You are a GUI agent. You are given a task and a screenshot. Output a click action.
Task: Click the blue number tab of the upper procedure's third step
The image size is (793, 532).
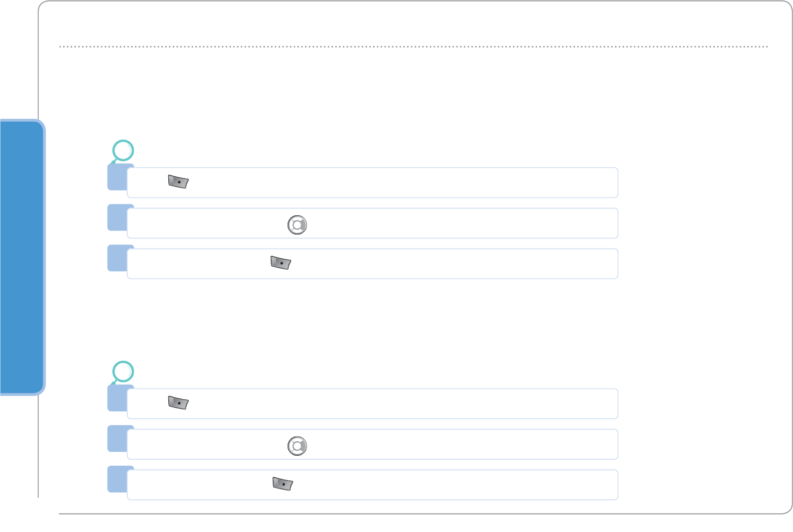click(117, 258)
